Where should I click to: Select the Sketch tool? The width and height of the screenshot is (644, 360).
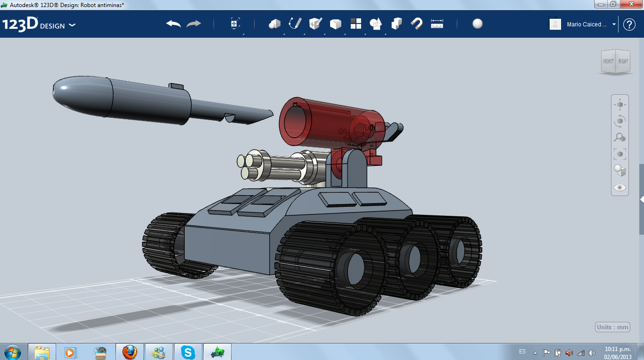coord(295,24)
